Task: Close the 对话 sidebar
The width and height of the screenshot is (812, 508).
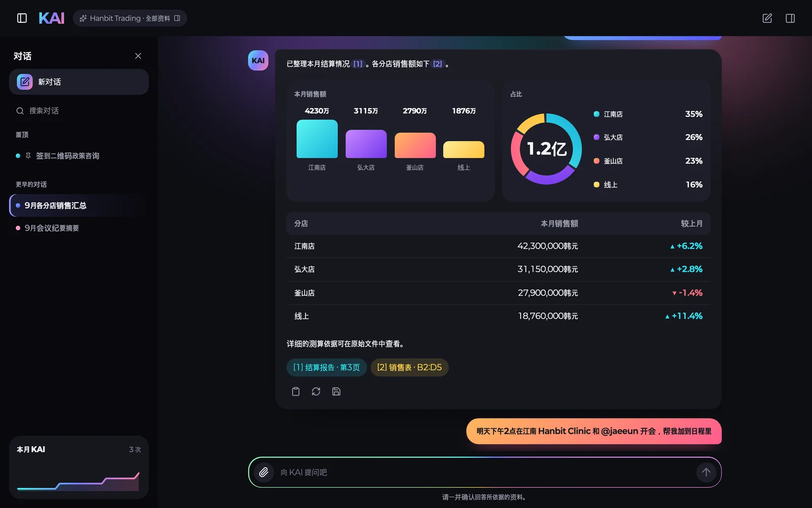Action: click(138, 56)
